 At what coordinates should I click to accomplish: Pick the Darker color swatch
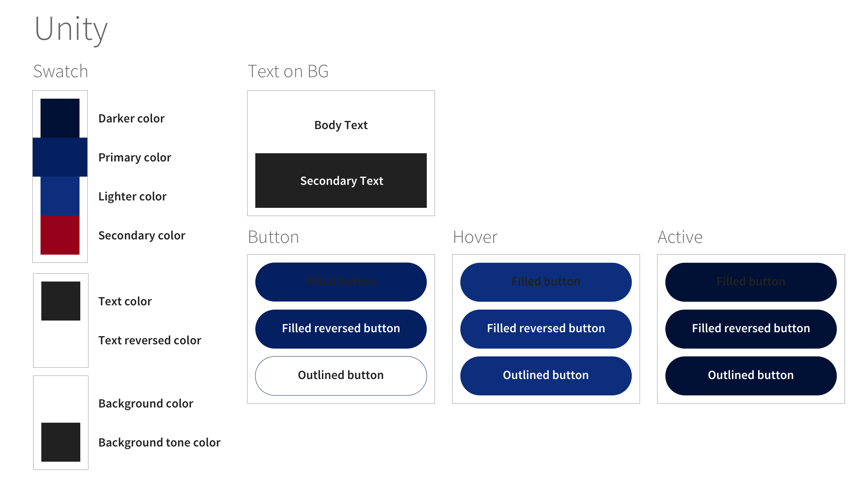tap(60, 118)
